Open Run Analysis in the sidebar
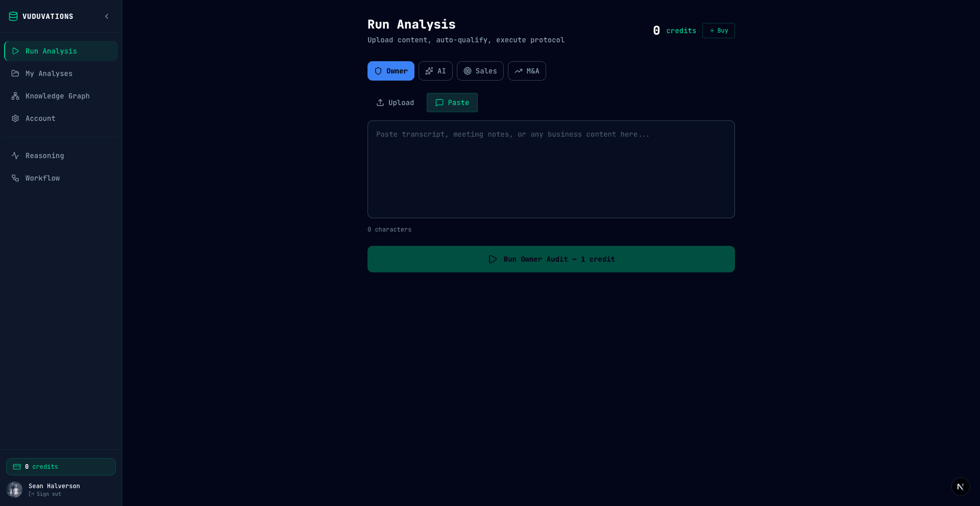The image size is (980, 506). point(61,51)
